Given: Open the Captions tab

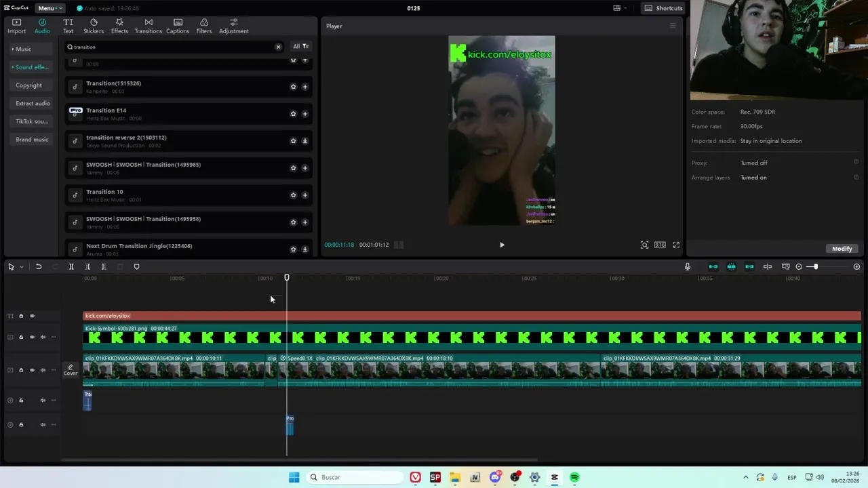Looking at the screenshot, I should pyautogui.click(x=178, y=26).
